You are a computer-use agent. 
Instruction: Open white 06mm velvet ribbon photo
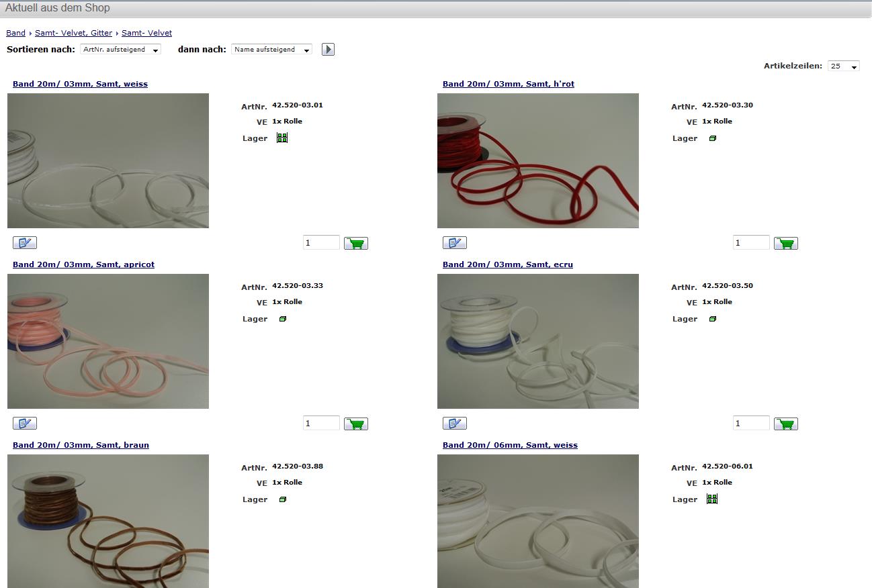(x=538, y=521)
